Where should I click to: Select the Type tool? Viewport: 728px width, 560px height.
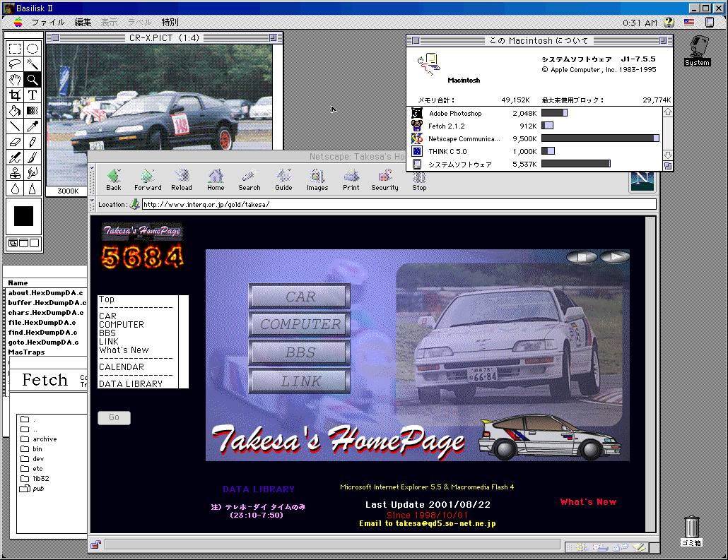pyautogui.click(x=33, y=95)
